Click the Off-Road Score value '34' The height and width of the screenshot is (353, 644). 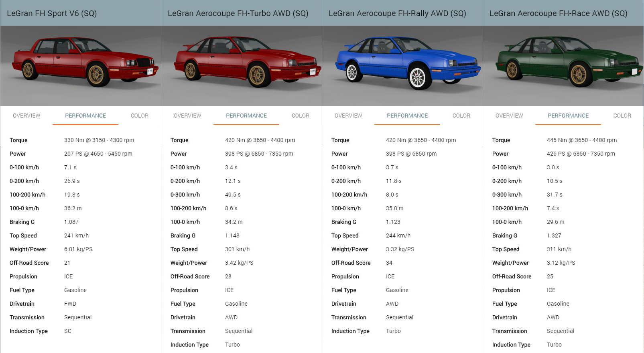coord(389,263)
